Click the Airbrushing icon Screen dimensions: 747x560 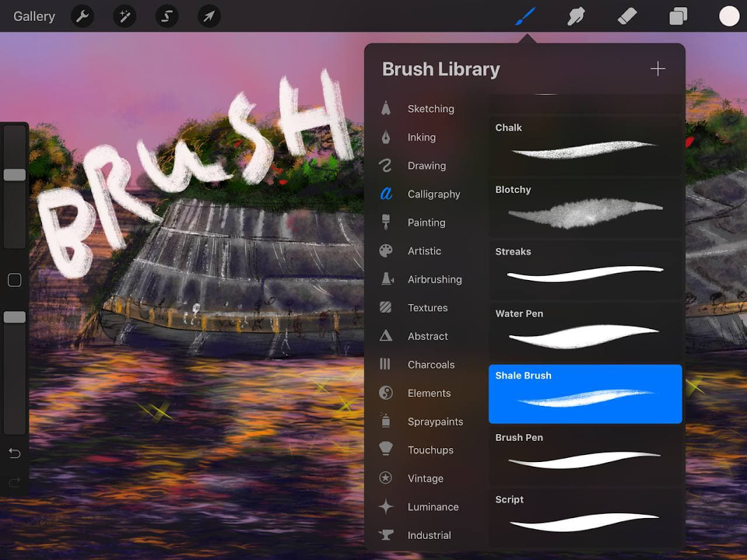pos(387,279)
